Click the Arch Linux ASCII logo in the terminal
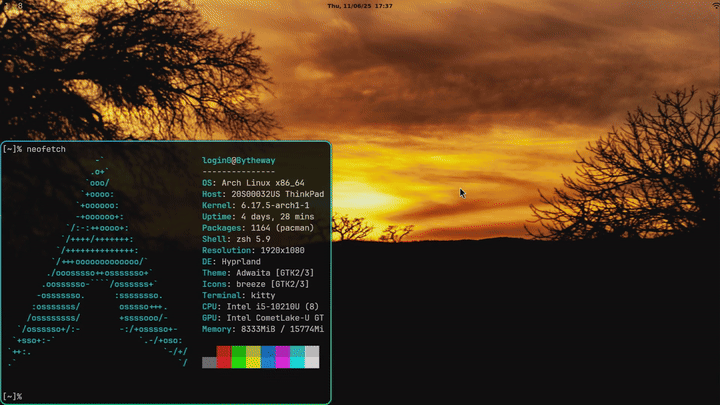Screen dimensions: 720x405 pyautogui.click(x=98, y=262)
